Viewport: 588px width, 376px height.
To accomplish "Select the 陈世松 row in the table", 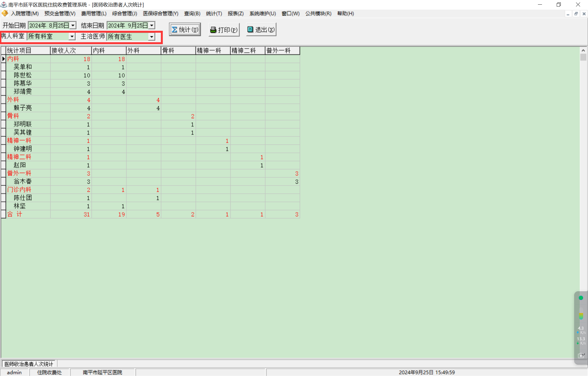I will (23, 75).
